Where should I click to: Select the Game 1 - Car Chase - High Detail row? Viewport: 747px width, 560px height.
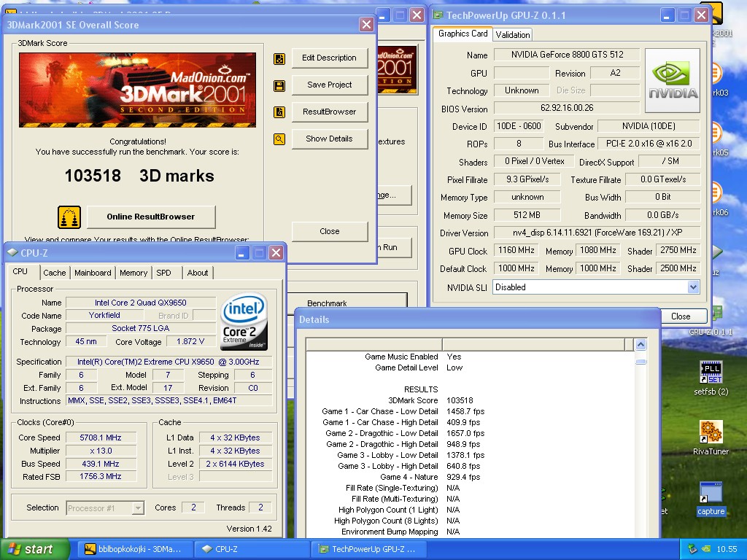click(471, 422)
